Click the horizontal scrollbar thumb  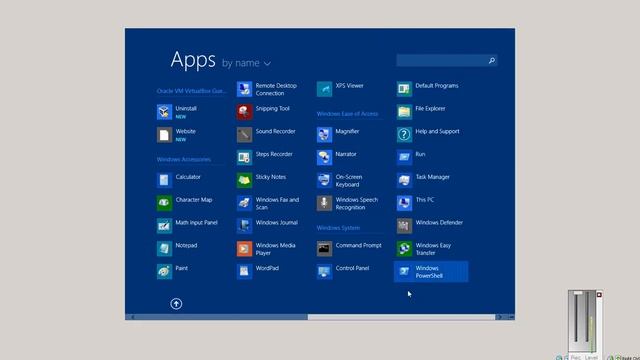click(x=401, y=317)
